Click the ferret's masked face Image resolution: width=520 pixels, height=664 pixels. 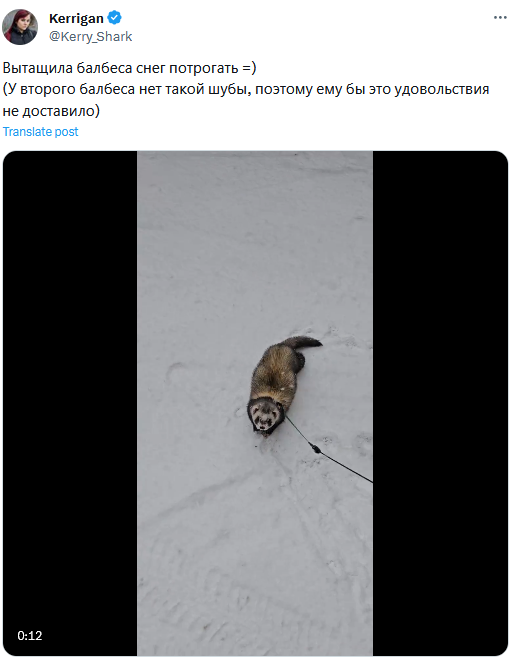pyautogui.click(x=265, y=416)
